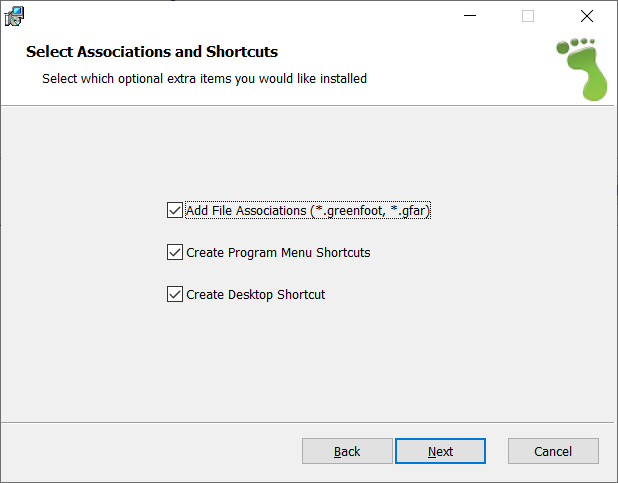Click the "(*.greenfoot" extension text in the label
Image resolution: width=618 pixels, height=483 pixels.
(347, 211)
